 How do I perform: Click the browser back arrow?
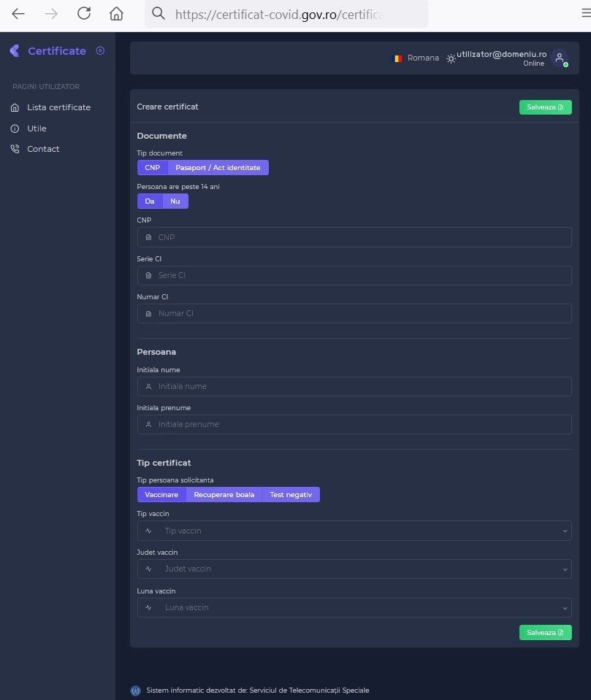pyautogui.click(x=18, y=14)
